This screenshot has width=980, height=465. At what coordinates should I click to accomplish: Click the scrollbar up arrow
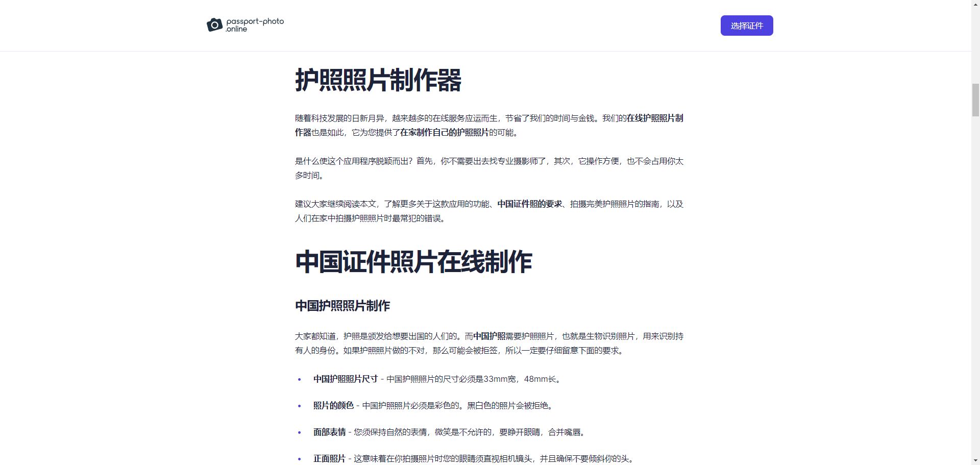975,4
